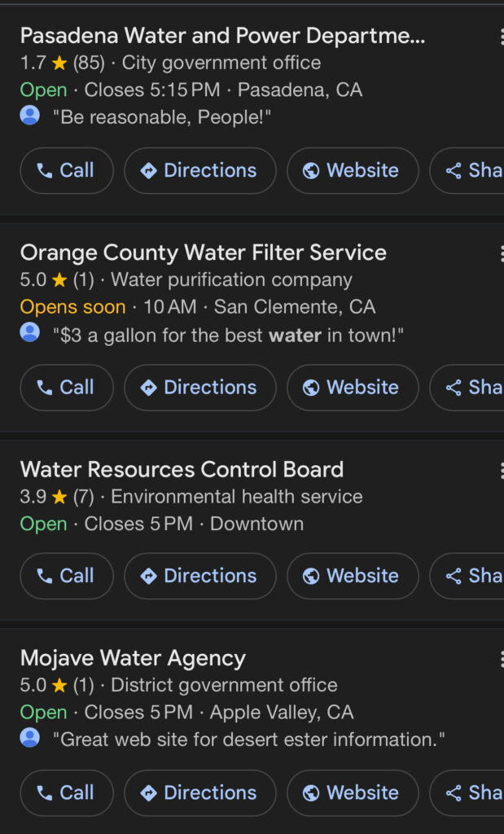Select reviewer avatar beside "Be reasonable, People!"

(30, 116)
